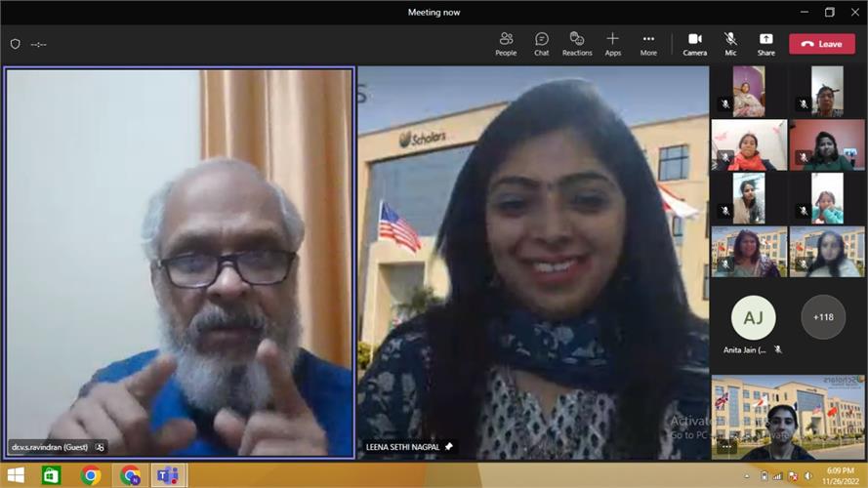Open the People participants panel
Image resolution: width=868 pixels, height=488 pixels.
click(506, 43)
